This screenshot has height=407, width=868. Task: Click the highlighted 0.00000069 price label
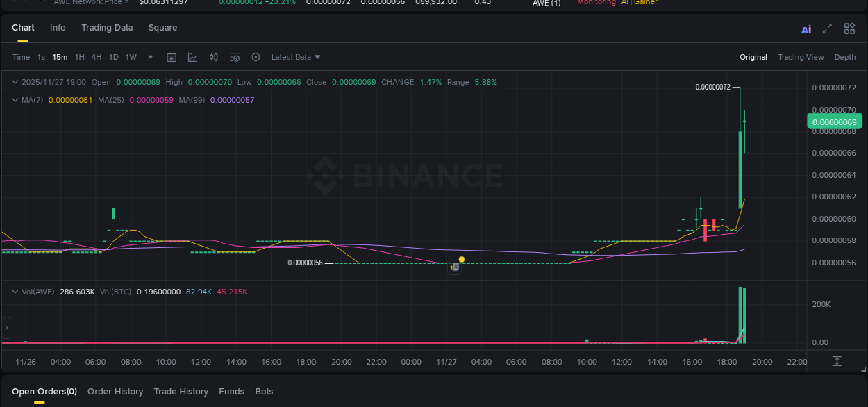pyautogui.click(x=834, y=121)
